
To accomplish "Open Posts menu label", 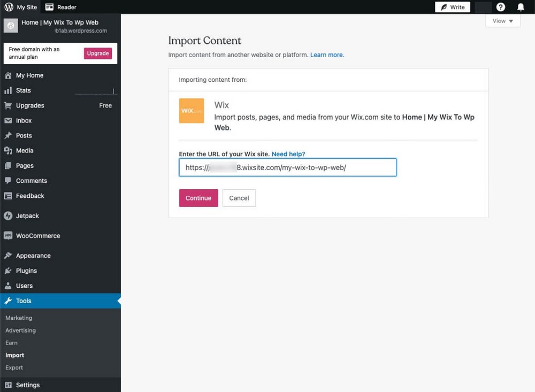I will point(24,135).
